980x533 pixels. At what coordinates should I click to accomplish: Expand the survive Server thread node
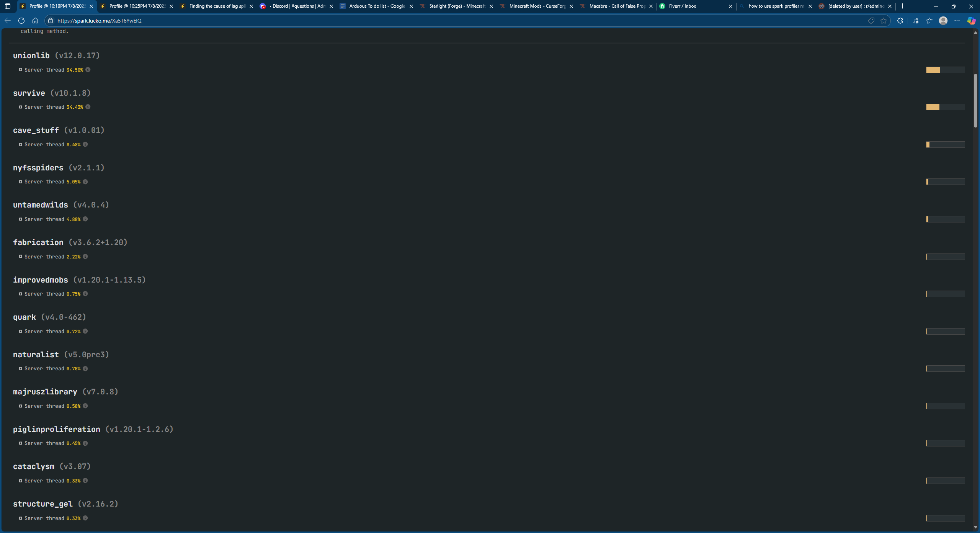[x=21, y=107]
